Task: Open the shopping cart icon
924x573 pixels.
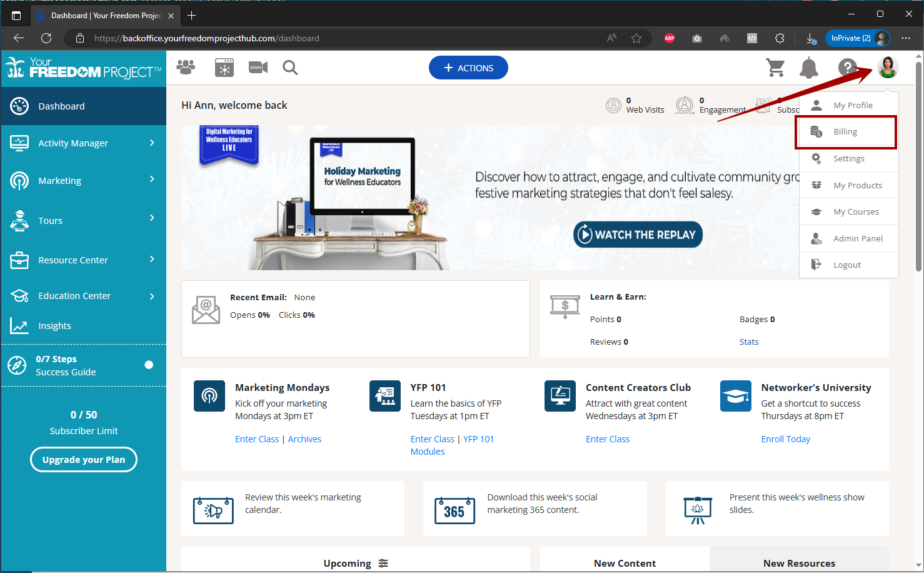Action: 776,68
